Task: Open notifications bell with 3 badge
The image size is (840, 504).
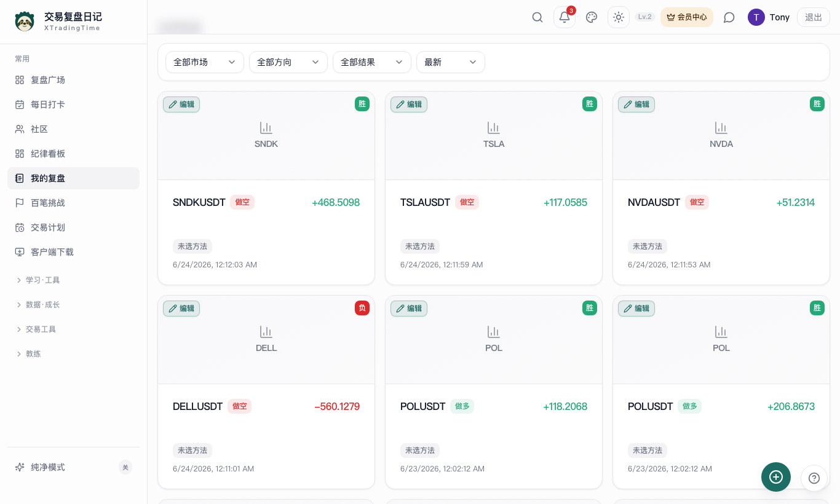Action: pyautogui.click(x=565, y=17)
